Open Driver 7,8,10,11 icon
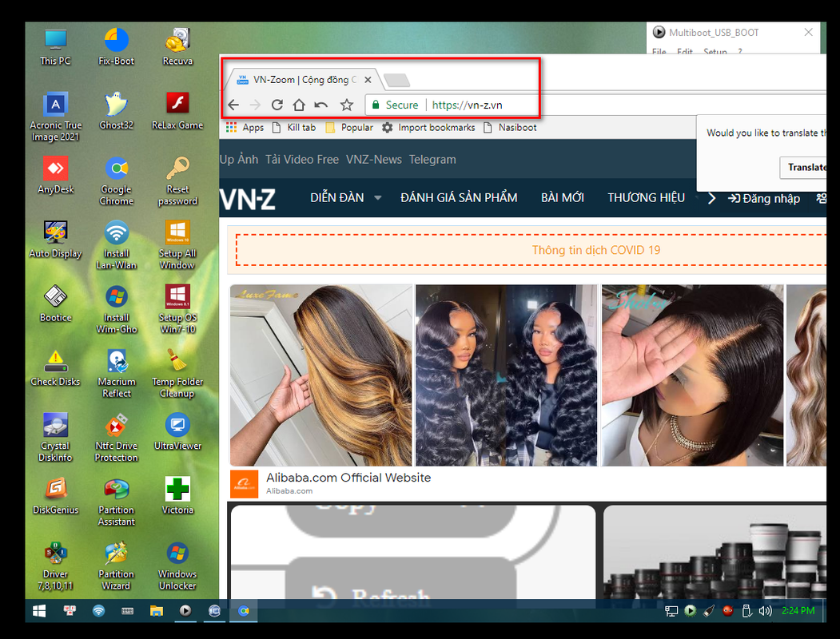The width and height of the screenshot is (840, 639). point(56,567)
